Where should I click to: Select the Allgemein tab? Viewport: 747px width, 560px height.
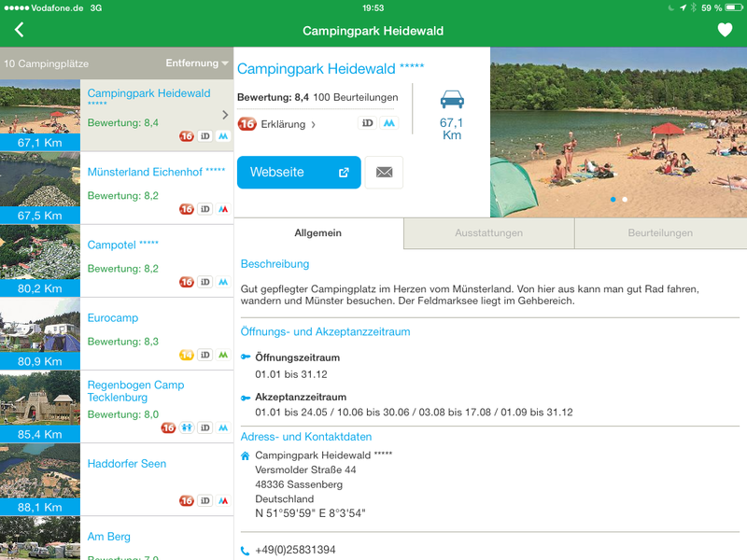pos(317,233)
